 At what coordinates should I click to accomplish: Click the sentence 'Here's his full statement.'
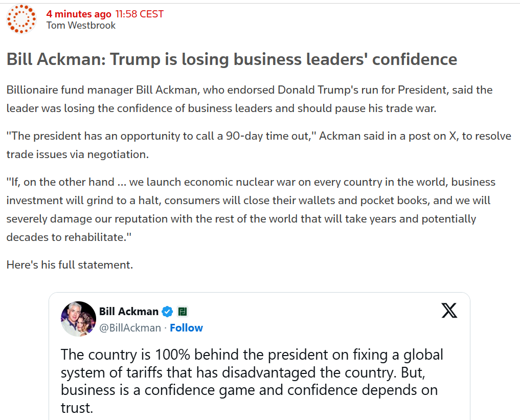click(x=70, y=265)
